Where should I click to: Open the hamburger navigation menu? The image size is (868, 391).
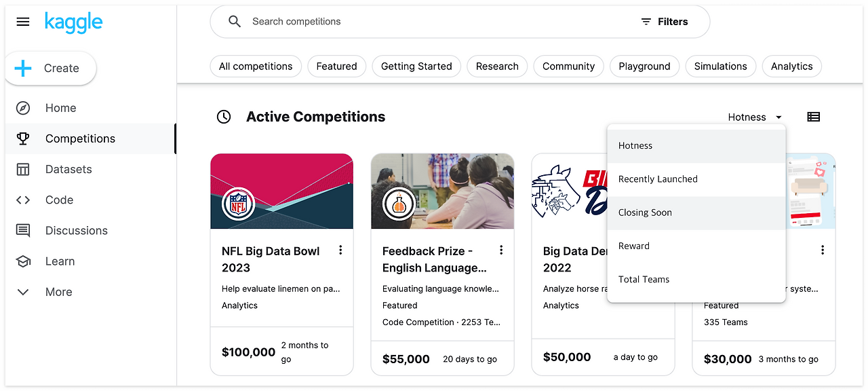(23, 22)
